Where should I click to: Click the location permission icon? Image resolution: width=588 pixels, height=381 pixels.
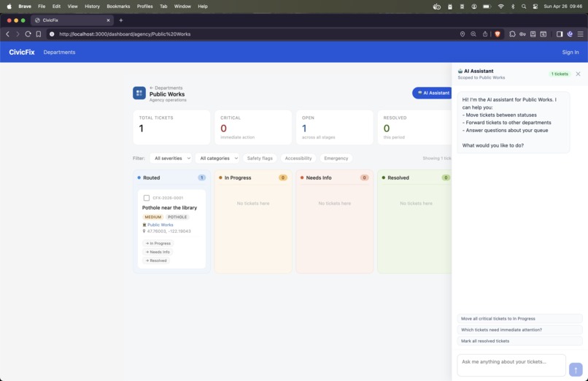(463, 34)
